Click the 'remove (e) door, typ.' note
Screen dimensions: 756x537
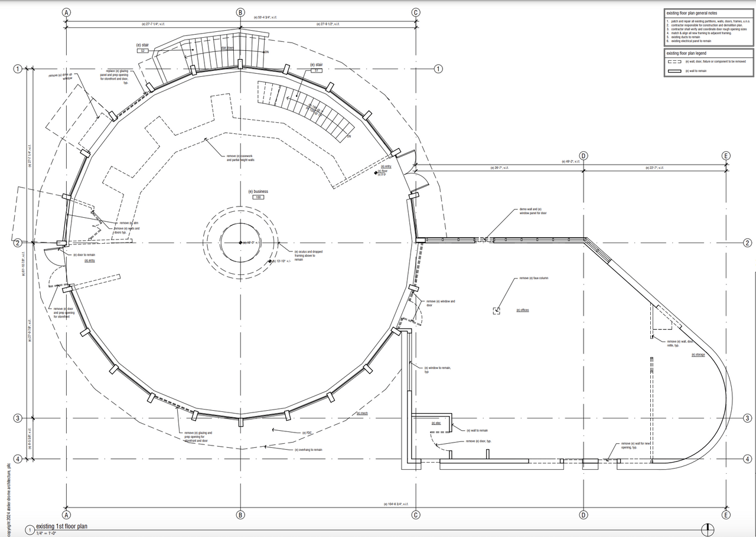click(478, 441)
